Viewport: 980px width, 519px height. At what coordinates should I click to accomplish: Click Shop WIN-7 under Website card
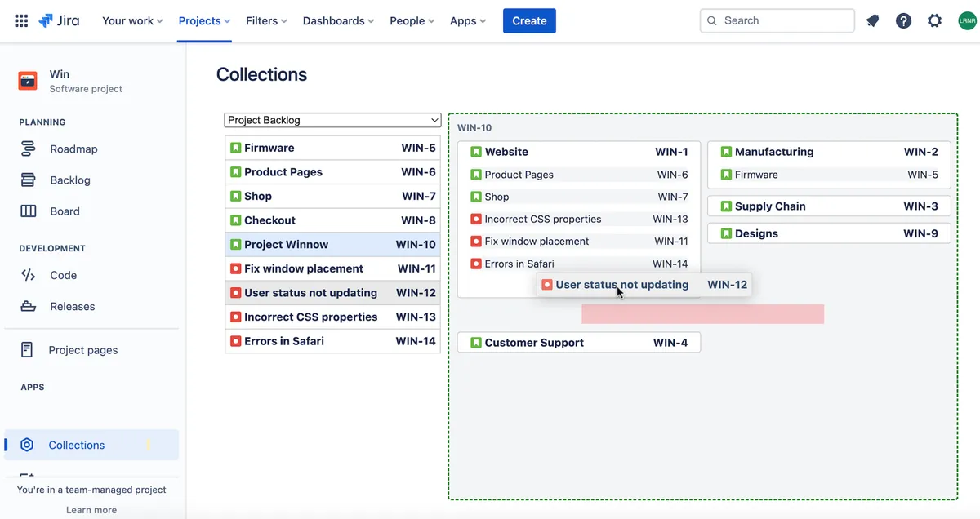(579, 197)
